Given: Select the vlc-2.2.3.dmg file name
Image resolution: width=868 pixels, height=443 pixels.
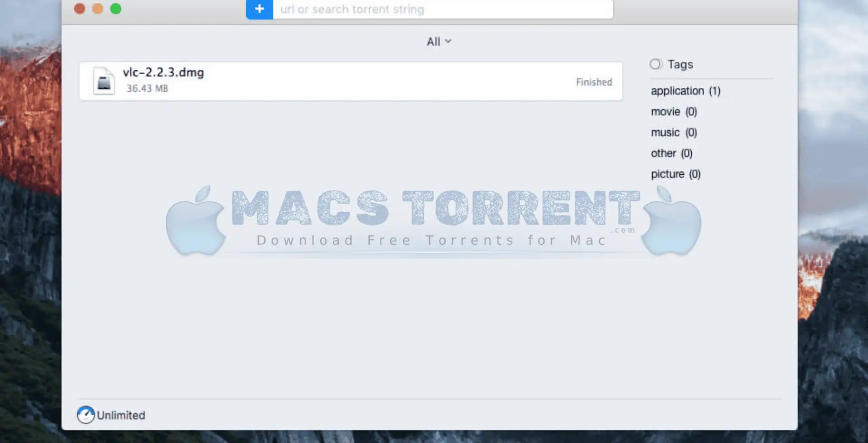Looking at the screenshot, I should (163, 72).
